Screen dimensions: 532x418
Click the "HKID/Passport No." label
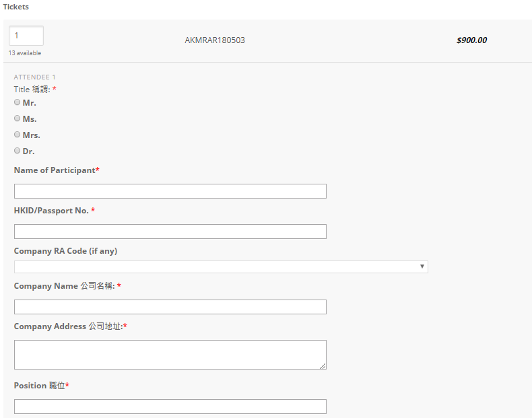click(52, 211)
